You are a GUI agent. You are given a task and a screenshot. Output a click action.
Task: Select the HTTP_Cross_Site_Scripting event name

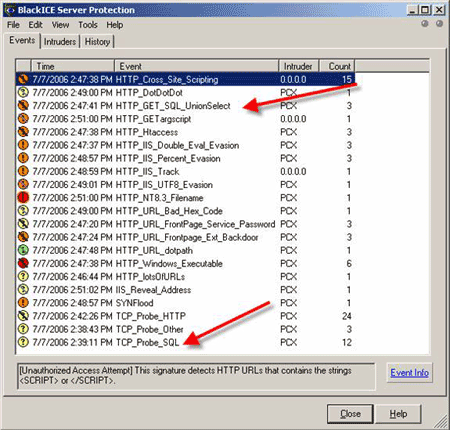pyautogui.click(x=167, y=80)
